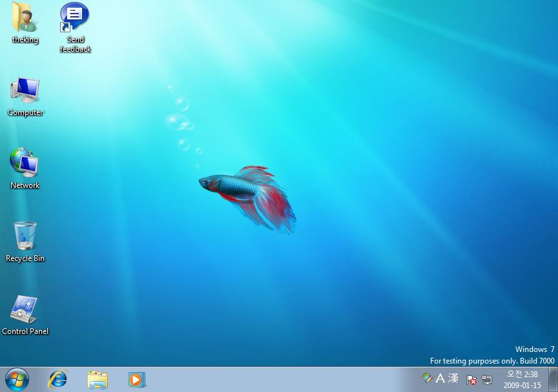
Task: Select the Send feedback shortcut icon
Action: click(x=74, y=17)
